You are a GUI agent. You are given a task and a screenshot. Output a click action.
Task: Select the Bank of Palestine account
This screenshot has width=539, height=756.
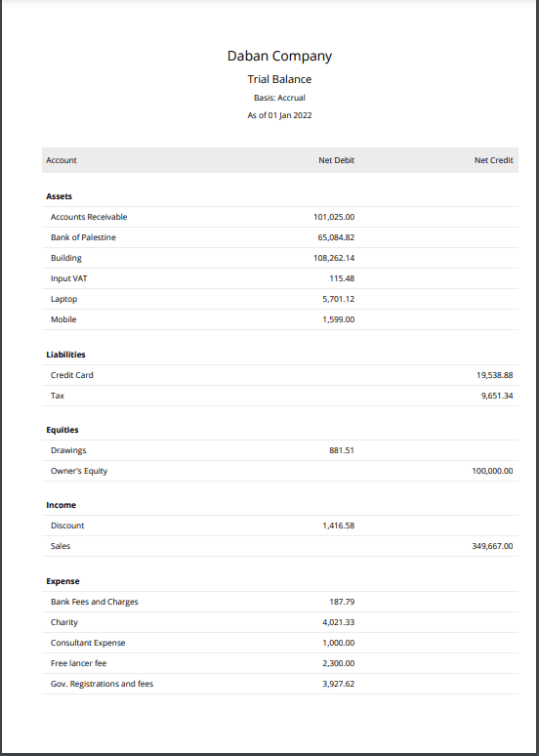(83, 237)
